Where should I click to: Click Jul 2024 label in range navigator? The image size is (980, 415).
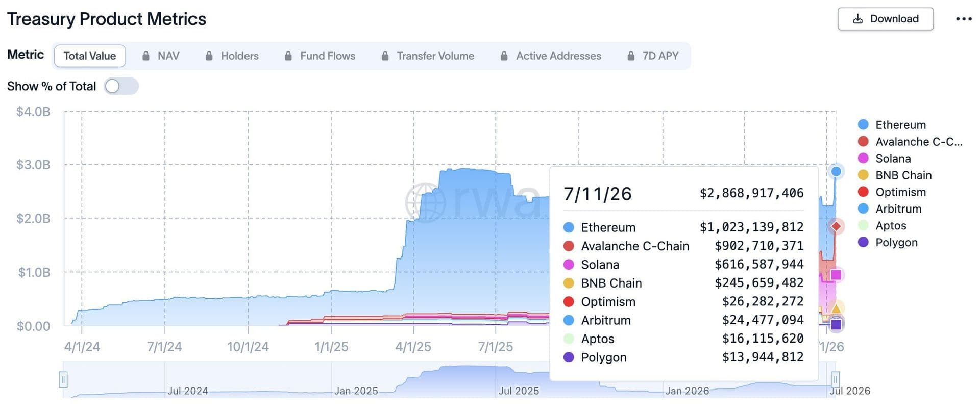click(x=188, y=391)
